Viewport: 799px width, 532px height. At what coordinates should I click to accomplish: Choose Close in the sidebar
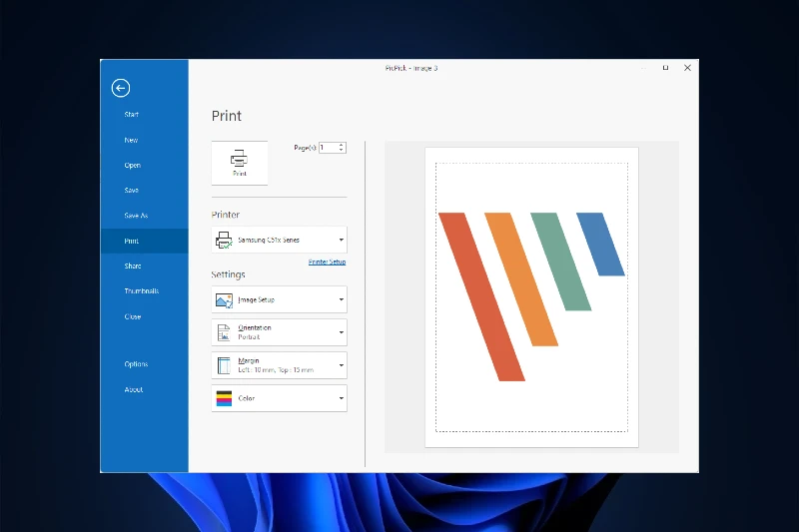[x=145, y=316]
